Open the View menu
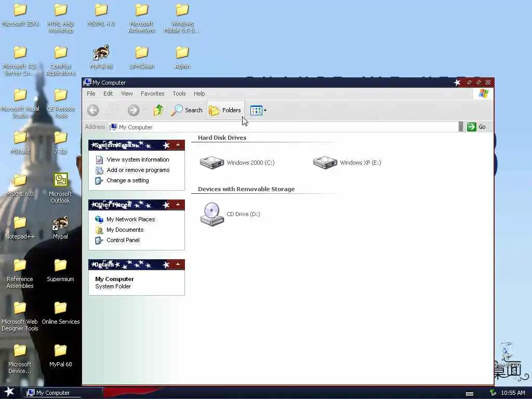The width and height of the screenshot is (532, 399). [x=127, y=94]
